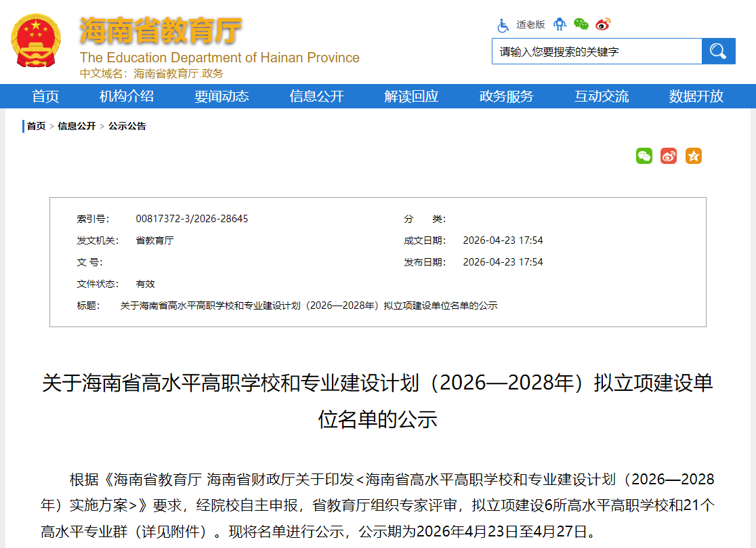Select the 互动交流 menu item
756x548 pixels.
point(600,96)
